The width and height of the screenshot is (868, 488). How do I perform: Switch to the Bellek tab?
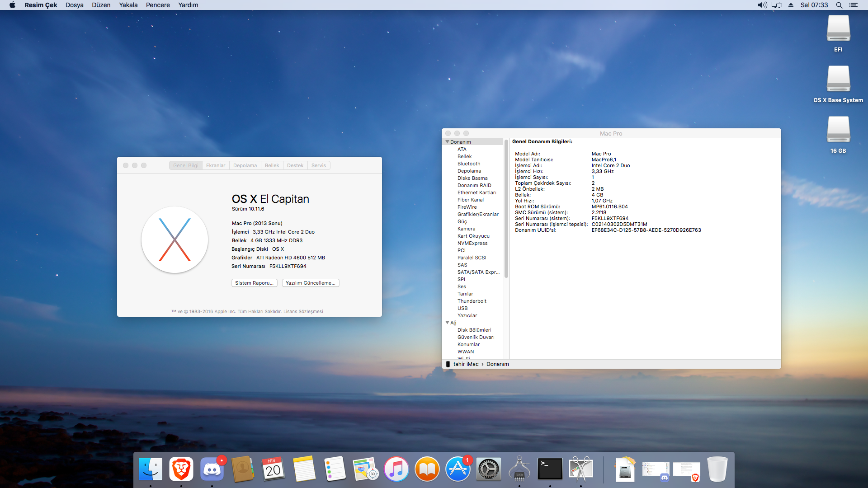coord(272,165)
